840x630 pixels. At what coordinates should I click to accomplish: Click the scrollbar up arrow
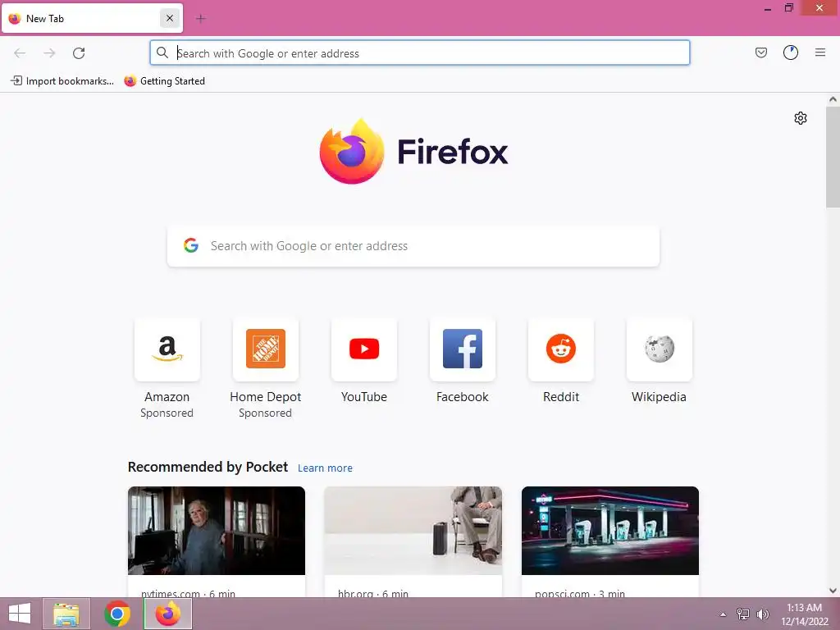coord(833,99)
